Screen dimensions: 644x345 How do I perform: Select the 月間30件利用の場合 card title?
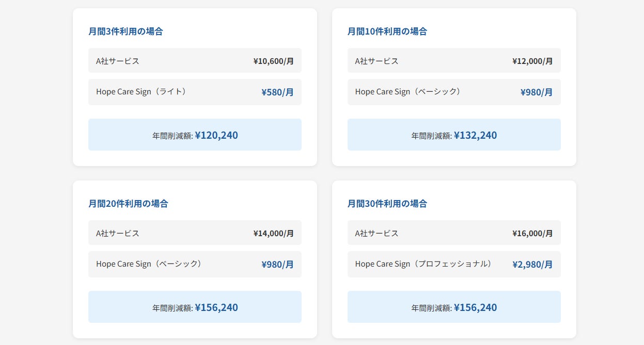[x=387, y=204]
